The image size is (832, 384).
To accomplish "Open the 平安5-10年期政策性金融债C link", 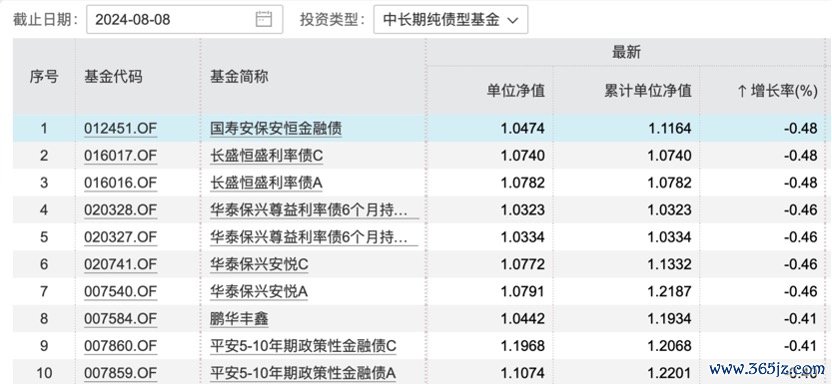I will (303, 346).
